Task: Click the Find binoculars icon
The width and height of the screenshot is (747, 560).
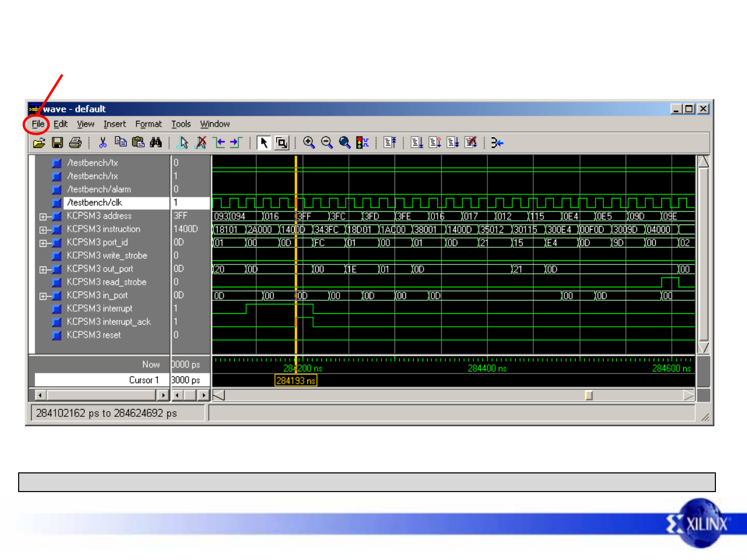Action: (x=156, y=143)
